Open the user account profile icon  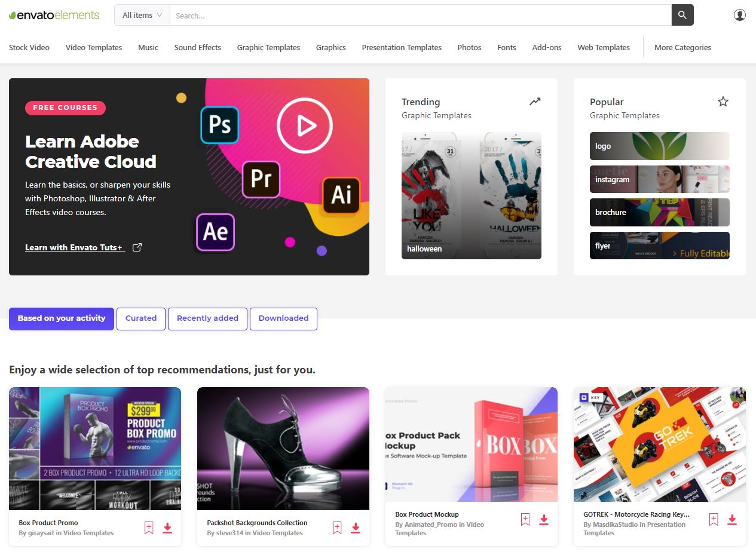point(740,15)
